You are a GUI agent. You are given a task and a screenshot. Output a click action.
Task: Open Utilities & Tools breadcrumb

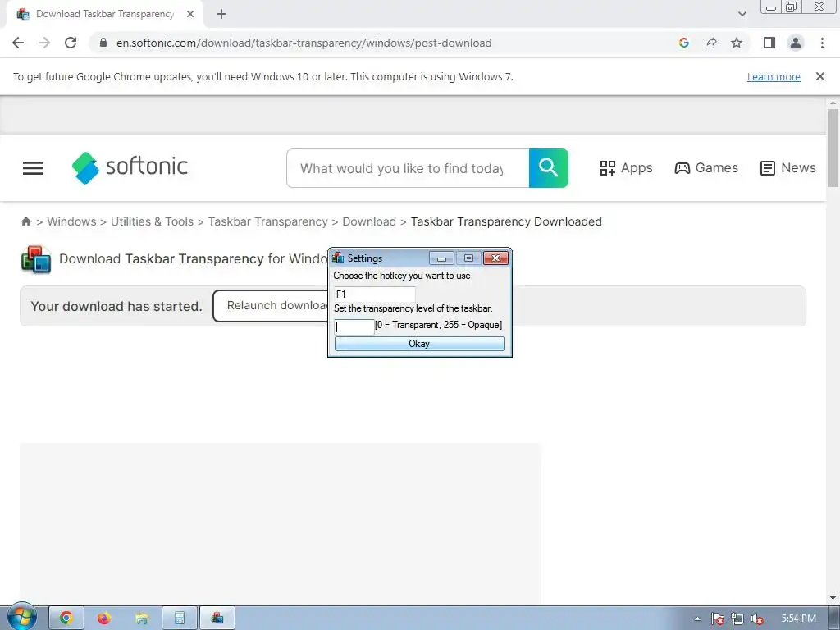pos(152,221)
